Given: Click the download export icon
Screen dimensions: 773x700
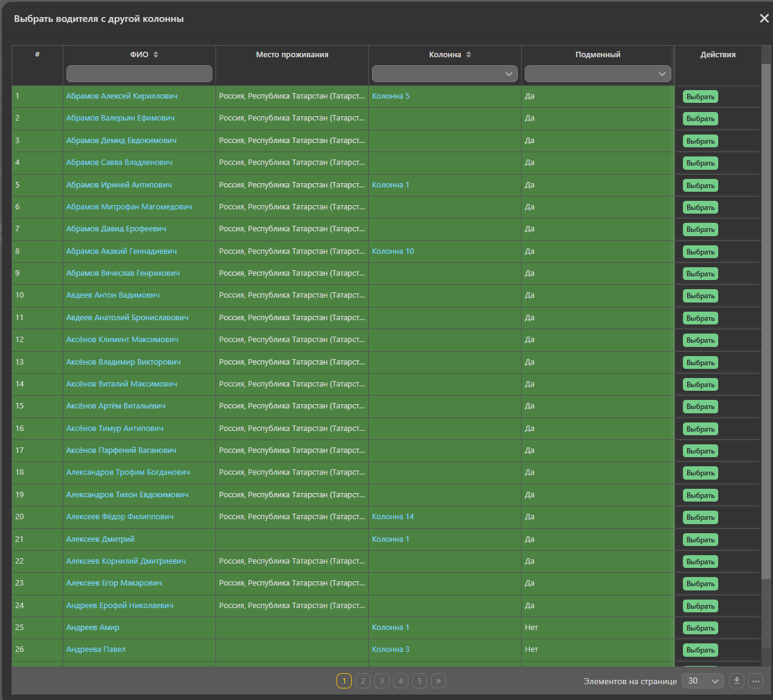Looking at the screenshot, I should (736, 681).
